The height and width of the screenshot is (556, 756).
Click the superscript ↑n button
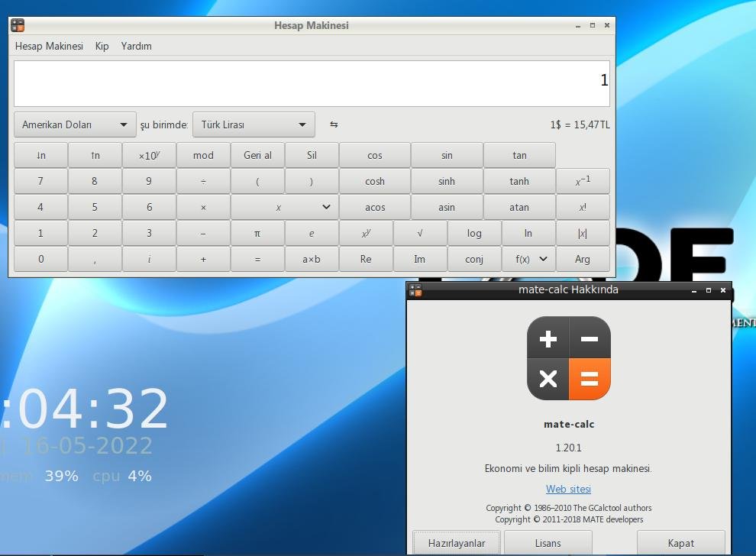tap(95, 155)
